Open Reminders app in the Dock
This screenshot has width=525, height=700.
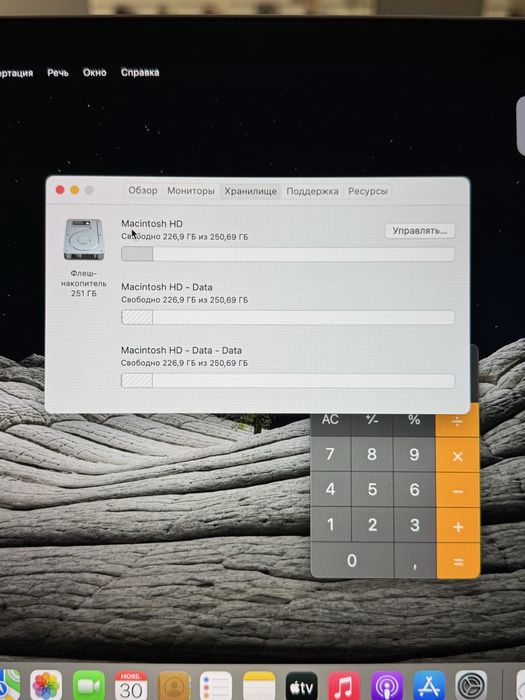coord(216,685)
